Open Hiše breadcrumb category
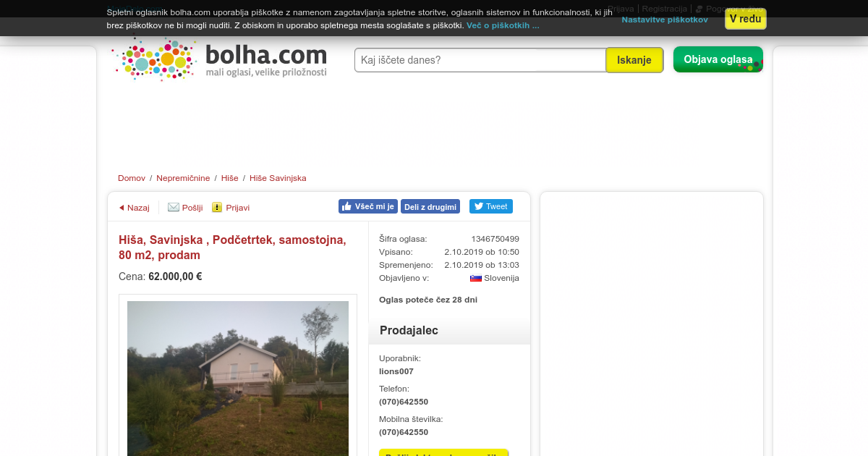The width and height of the screenshot is (868, 456). click(230, 178)
